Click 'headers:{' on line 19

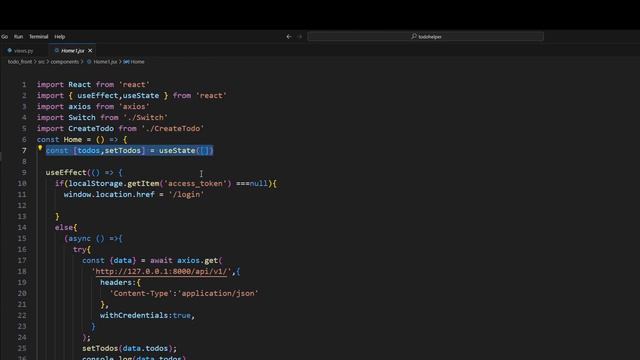(120, 282)
